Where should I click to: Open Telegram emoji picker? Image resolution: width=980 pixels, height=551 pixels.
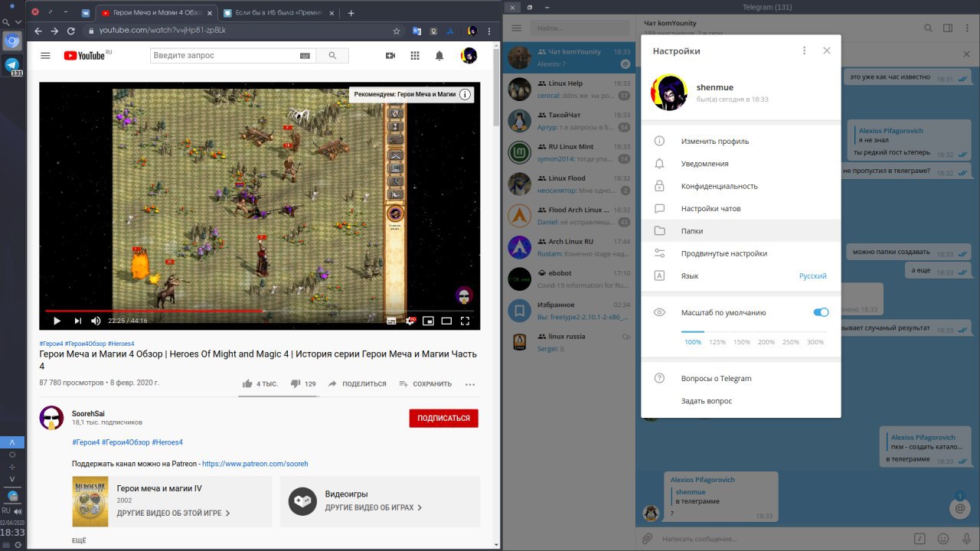(942, 539)
